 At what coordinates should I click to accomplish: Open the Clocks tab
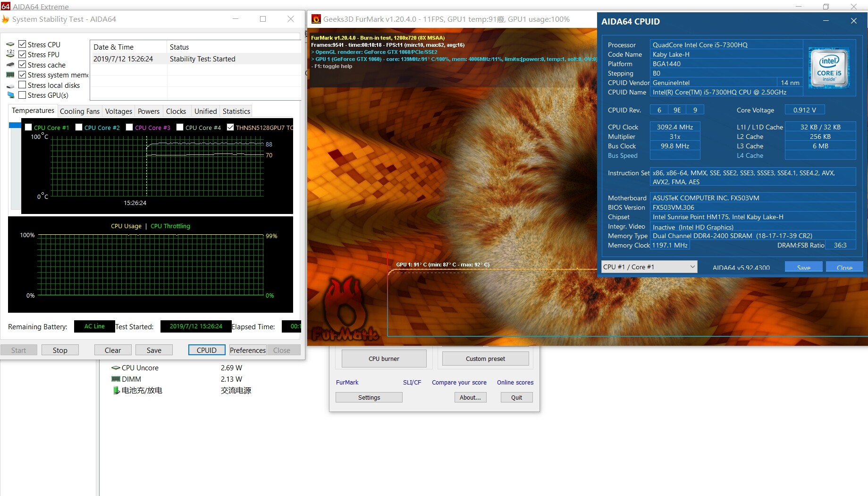pos(176,111)
